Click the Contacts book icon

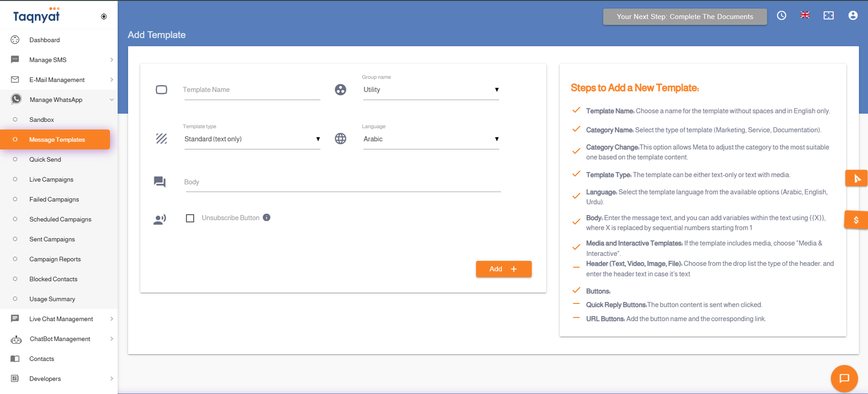tap(15, 359)
